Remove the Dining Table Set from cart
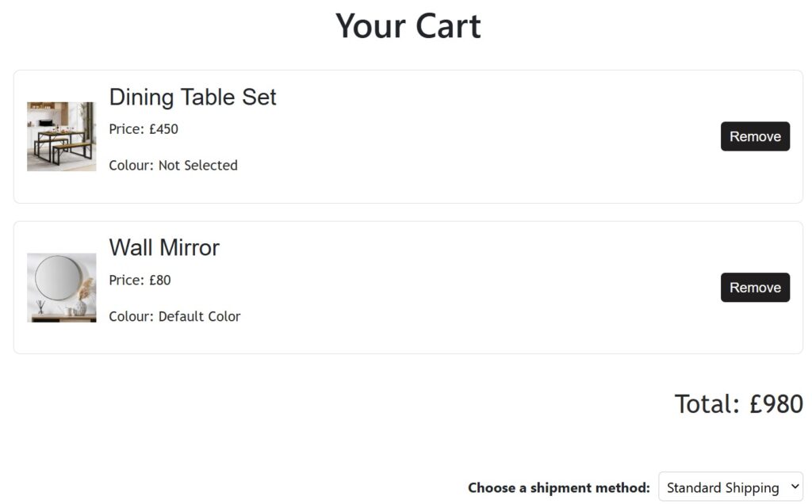This screenshot has height=504, width=812. pos(755,136)
